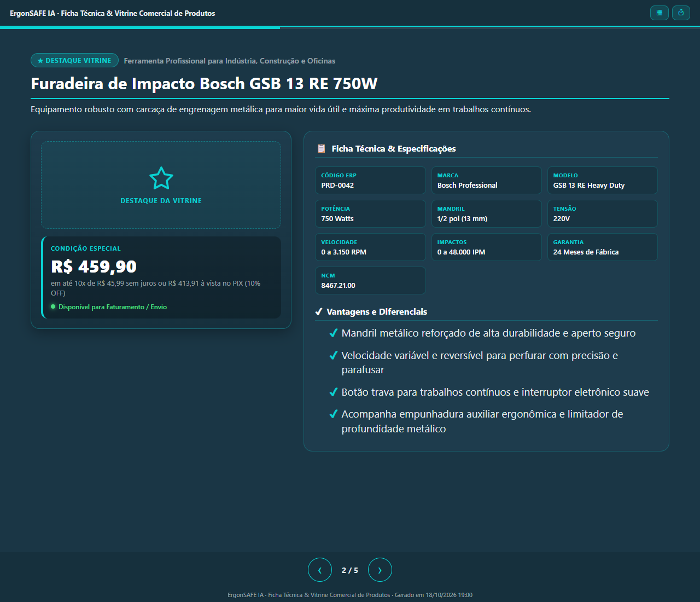Click the CONDIÇÃO ESPECIAL label

(x=86, y=248)
